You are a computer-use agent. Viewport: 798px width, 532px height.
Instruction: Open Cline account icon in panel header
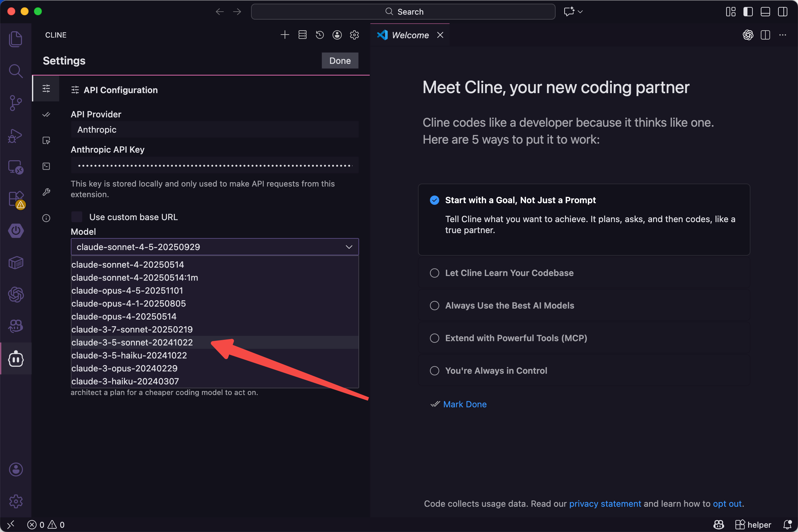click(x=337, y=35)
